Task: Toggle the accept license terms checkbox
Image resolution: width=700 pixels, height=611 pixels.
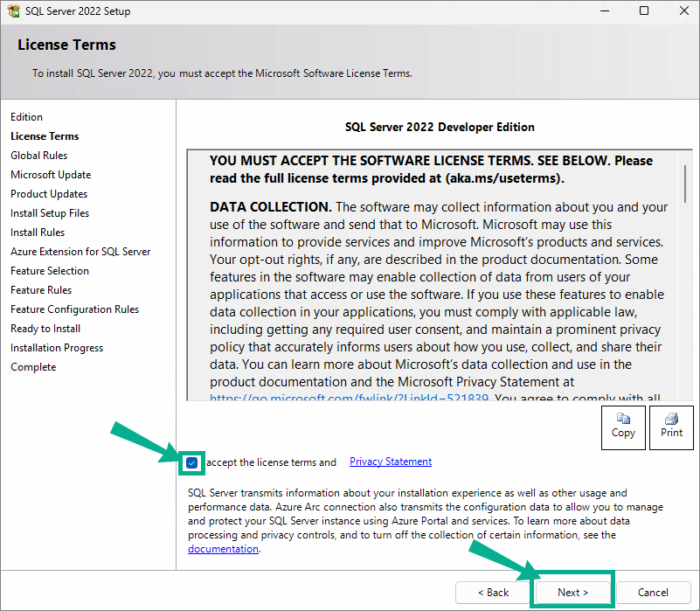Action: coord(192,462)
